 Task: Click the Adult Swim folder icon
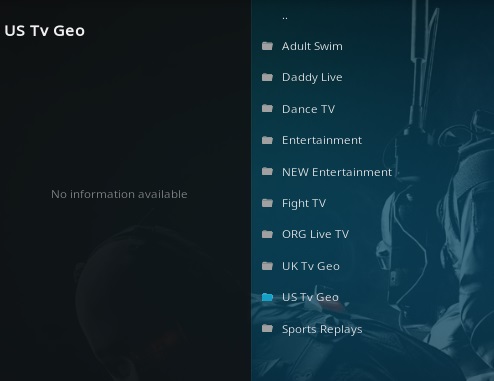pyautogui.click(x=267, y=46)
